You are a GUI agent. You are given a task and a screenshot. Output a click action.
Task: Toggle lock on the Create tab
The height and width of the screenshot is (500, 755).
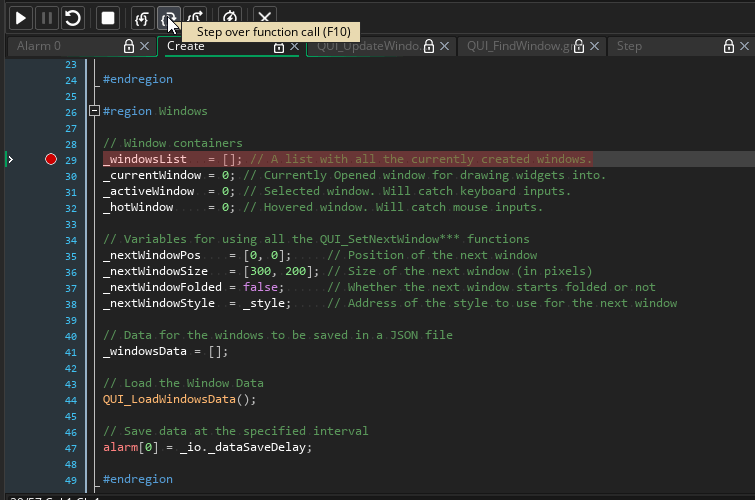pyautogui.click(x=278, y=47)
